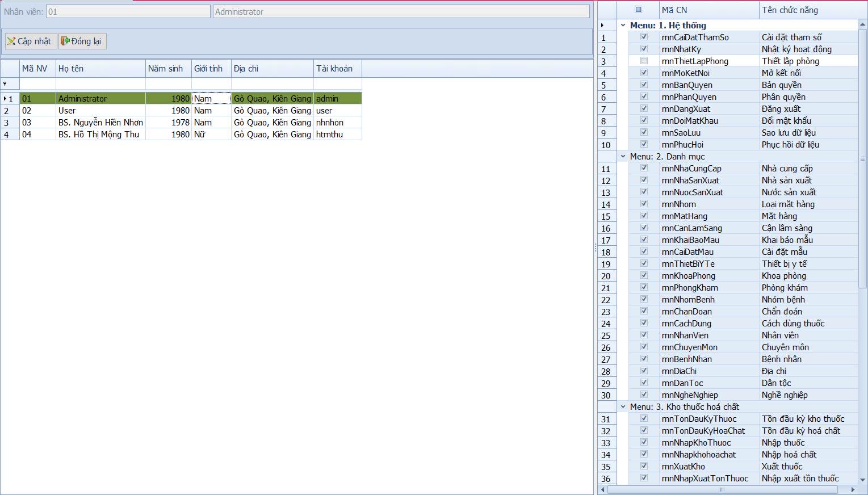Click the Cận lâm sàng cell
Screen dimensions: 868x495
(808, 228)
